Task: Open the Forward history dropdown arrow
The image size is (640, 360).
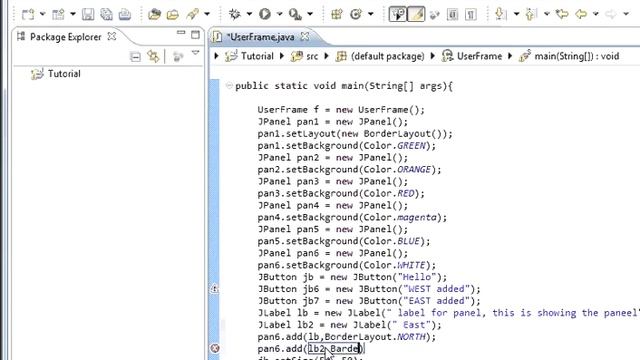Action: click(x=626, y=14)
